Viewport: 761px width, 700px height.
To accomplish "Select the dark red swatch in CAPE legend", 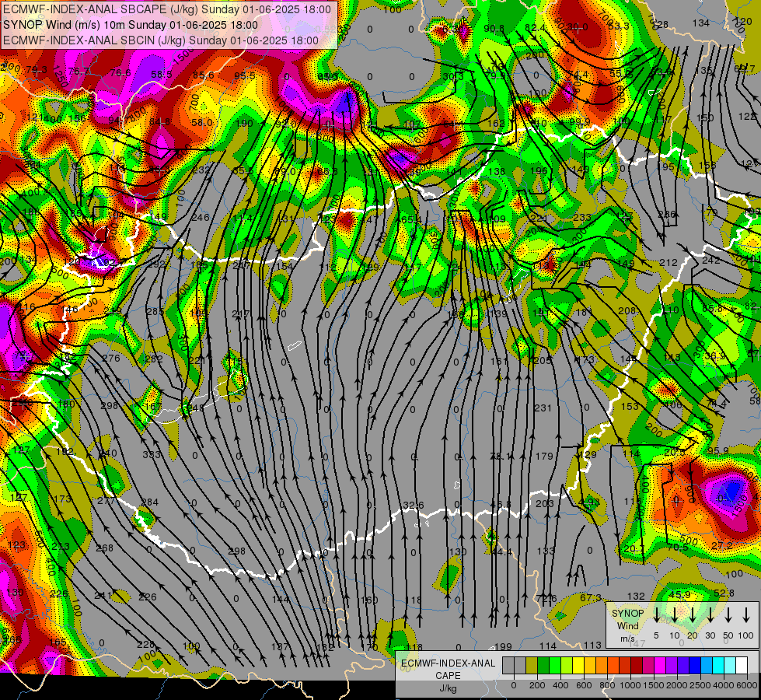I will click(x=637, y=666).
